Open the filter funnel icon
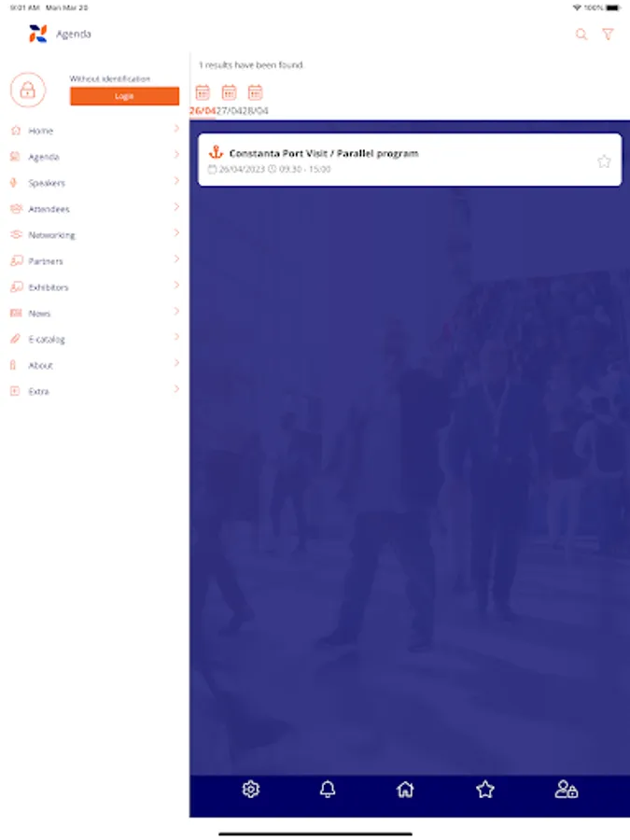The height and width of the screenshot is (840, 630). [x=608, y=35]
